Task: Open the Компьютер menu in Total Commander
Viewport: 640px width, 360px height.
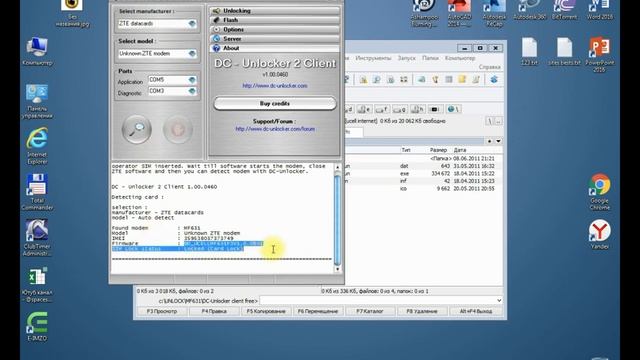Action: coord(460,58)
